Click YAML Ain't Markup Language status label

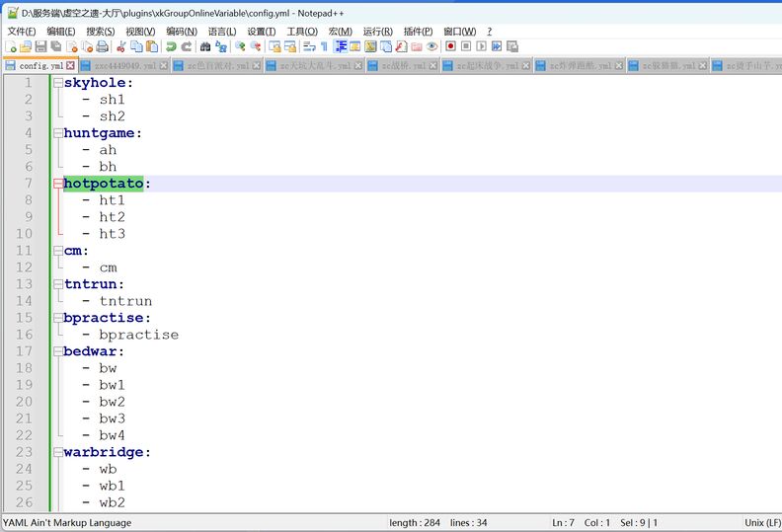pyautogui.click(x=67, y=522)
